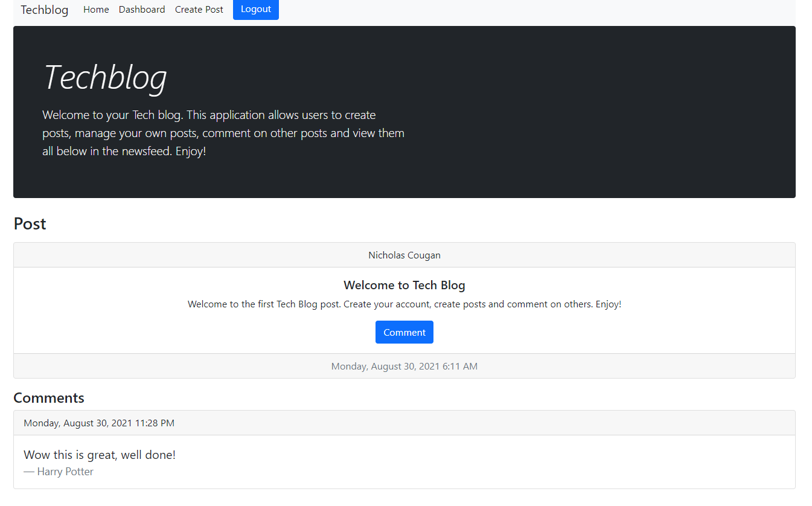Click the Techblog heading in the dark banner
The width and height of the screenshot is (812, 506).
pos(105,77)
